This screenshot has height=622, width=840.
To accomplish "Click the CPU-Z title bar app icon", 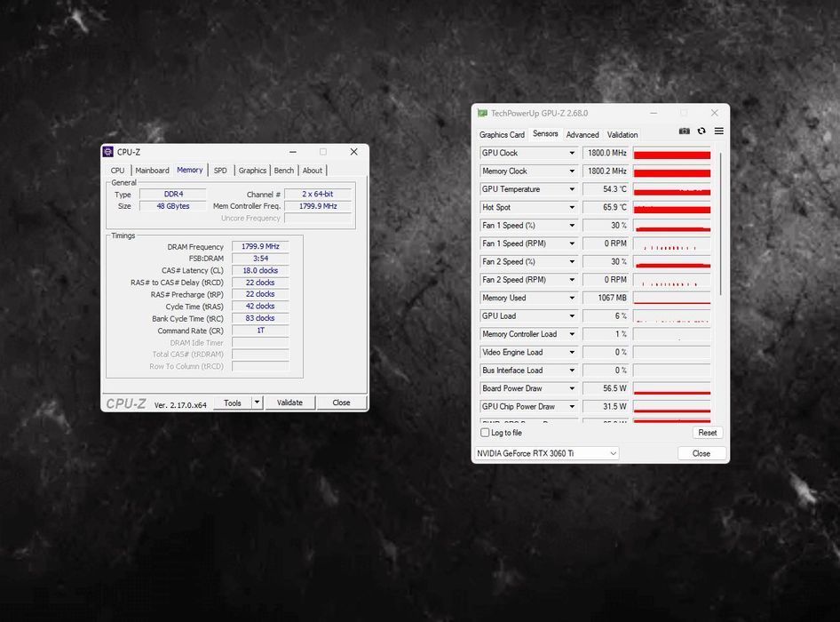I will [108, 152].
